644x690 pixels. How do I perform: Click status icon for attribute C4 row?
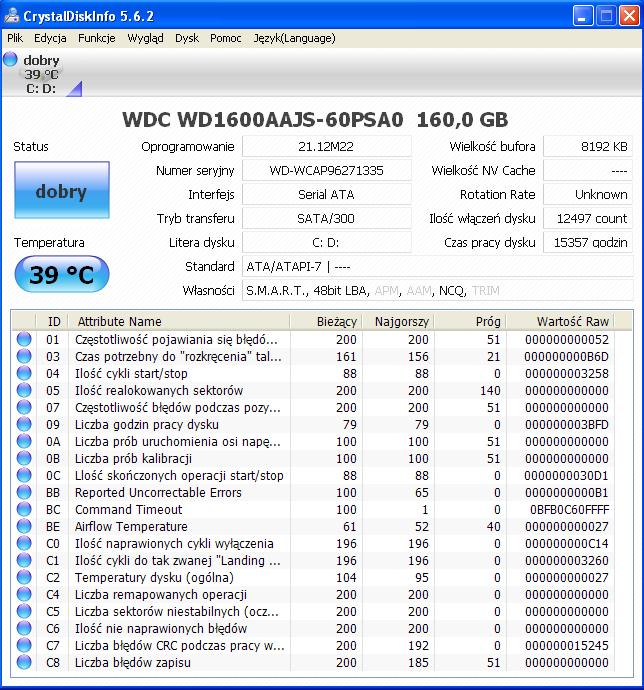coord(24,595)
